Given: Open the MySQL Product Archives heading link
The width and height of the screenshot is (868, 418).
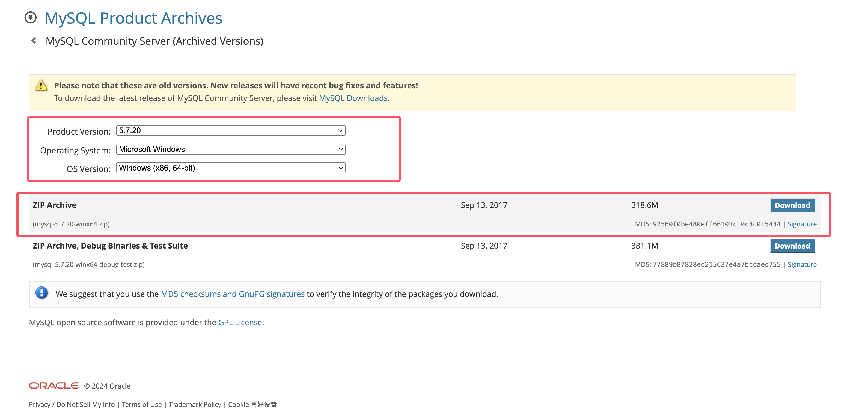Looking at the screenshot, I should [x=133, y=18].
